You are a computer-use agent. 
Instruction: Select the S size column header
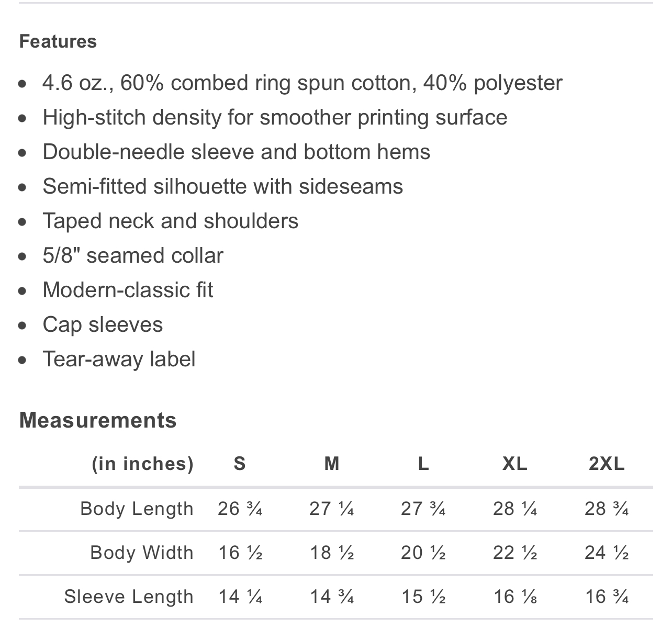pyautogui.click(x=240, y=464)
